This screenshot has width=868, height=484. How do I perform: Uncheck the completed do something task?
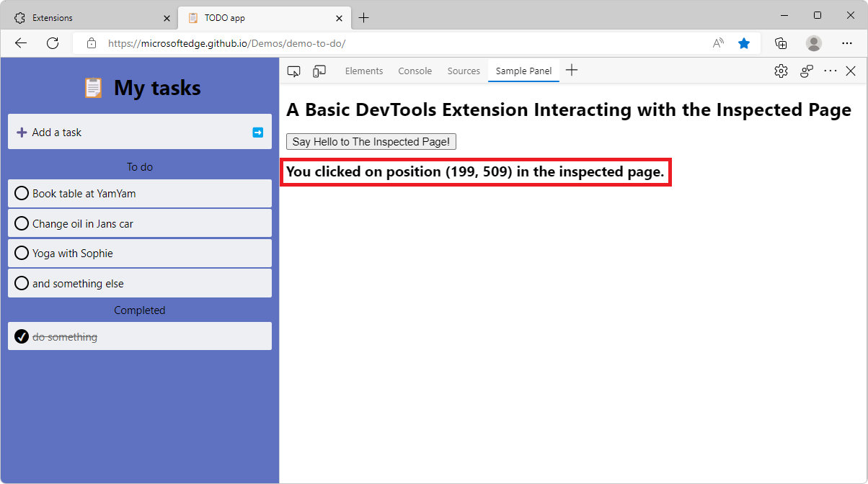pos(22,336)
